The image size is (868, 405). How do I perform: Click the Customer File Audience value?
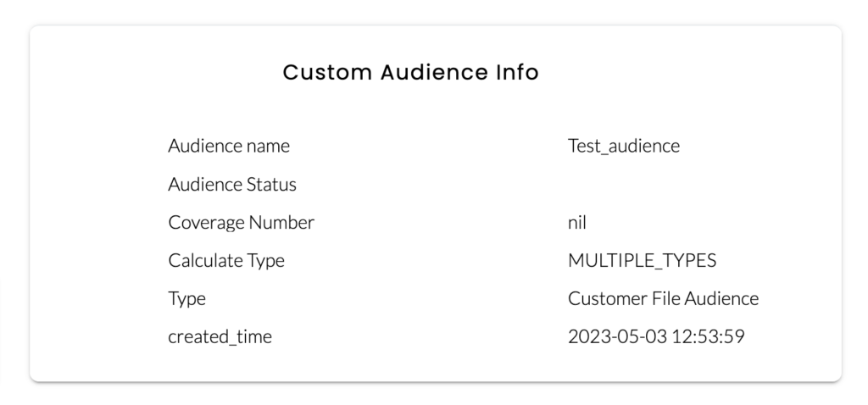(x=664, y=298)
